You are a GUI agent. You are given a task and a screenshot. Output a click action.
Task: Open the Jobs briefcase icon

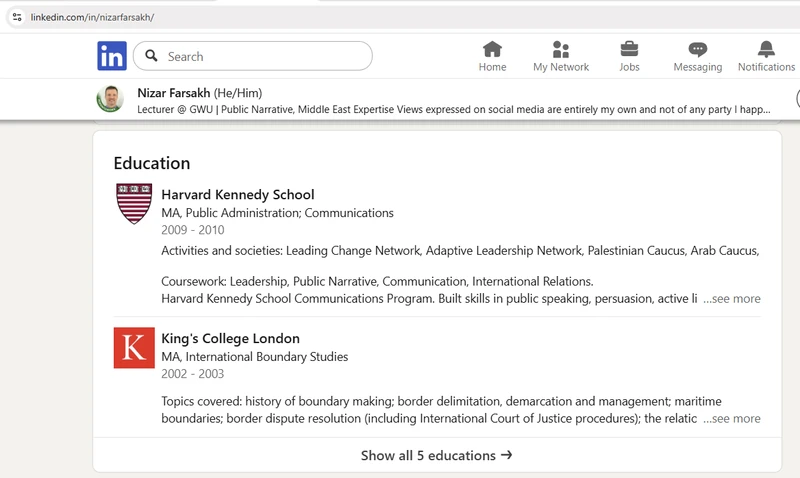click(629, 49)
